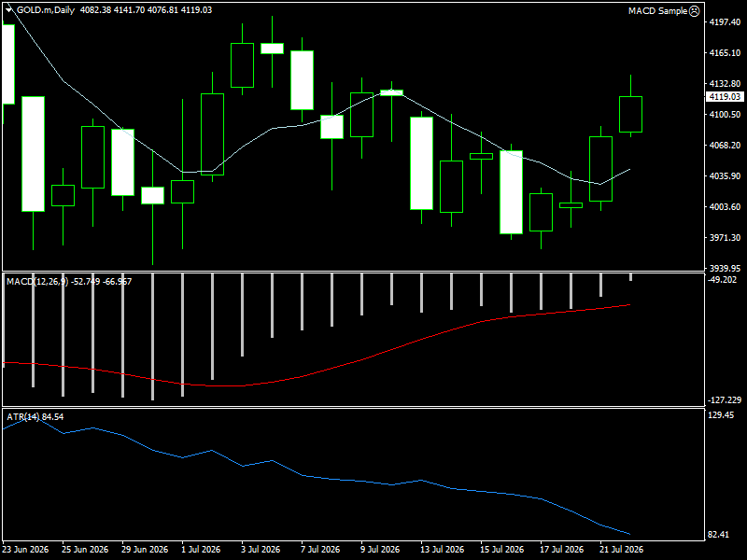The width and height of the screenshot is (747, 560).
Task: Click the 4197.40 price scale label
Action: [725, 21]
